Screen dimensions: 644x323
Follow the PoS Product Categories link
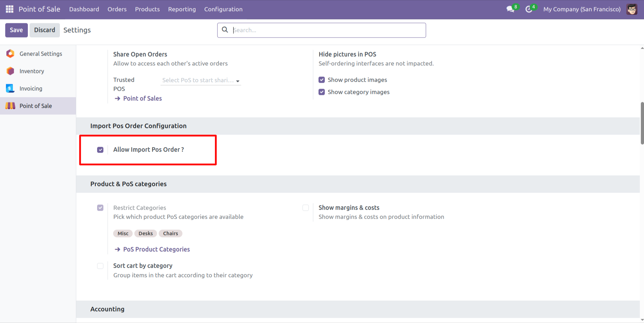pos(156,249)
